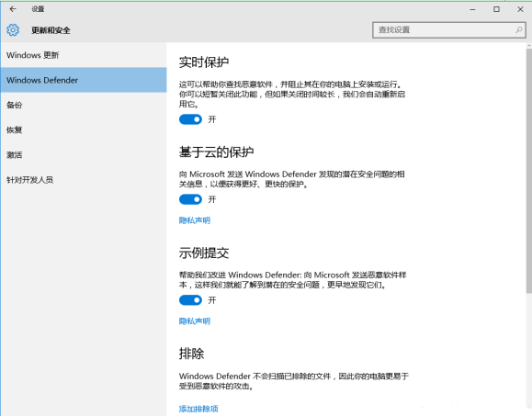Minimize the settings window

(472, 9)
